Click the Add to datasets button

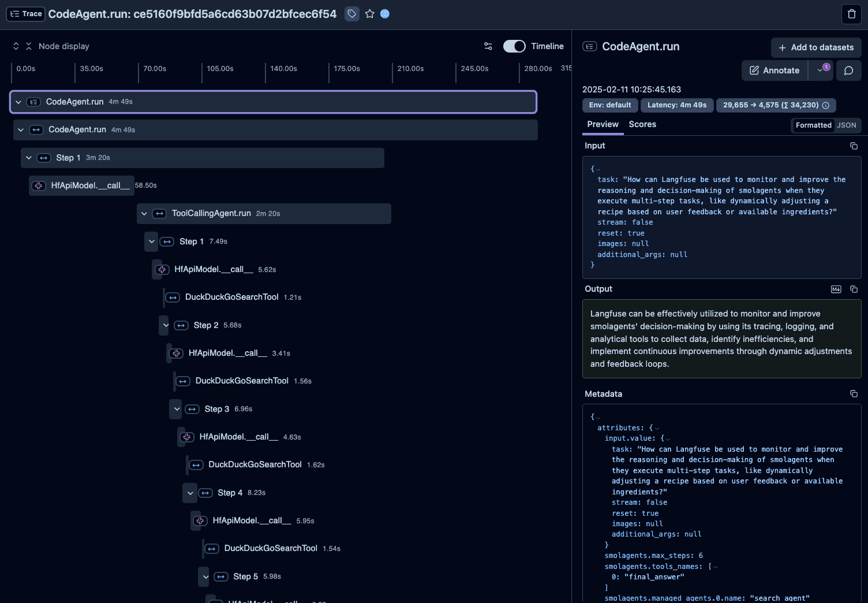click(x=815, y=47)
